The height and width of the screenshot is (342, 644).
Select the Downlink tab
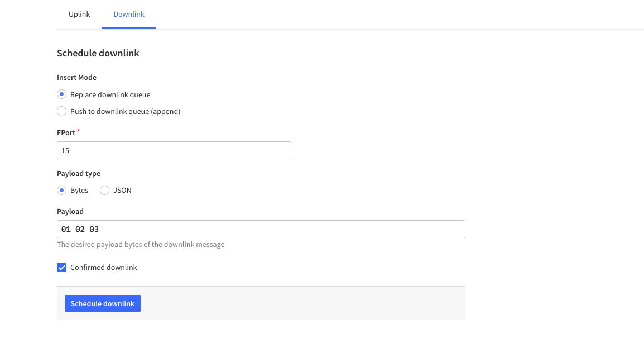coord(129,14)
